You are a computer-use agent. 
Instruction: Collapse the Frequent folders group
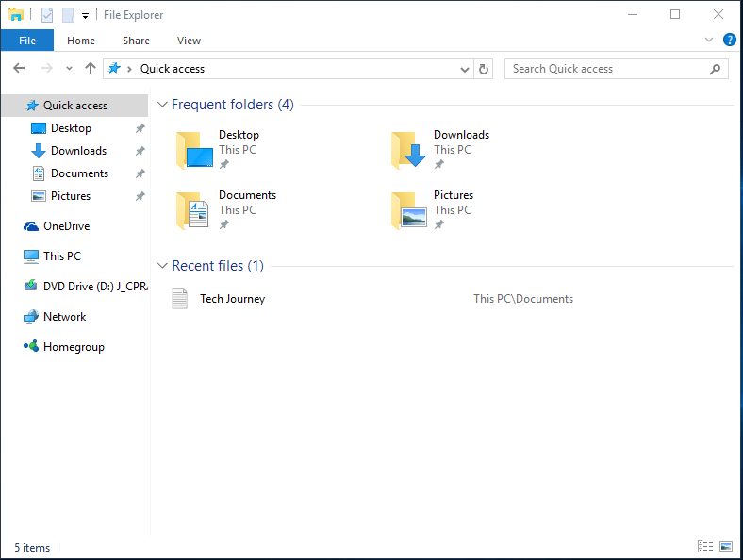coord(162,106)
